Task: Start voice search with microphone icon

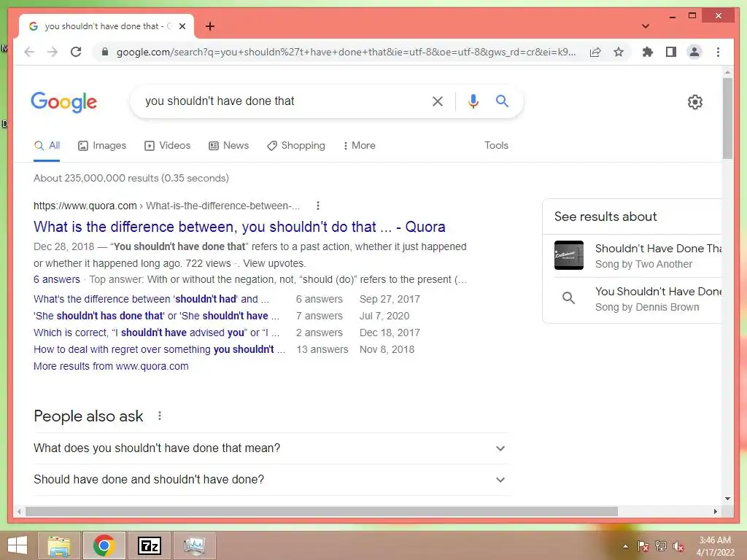Action: [x=473, y=101]
